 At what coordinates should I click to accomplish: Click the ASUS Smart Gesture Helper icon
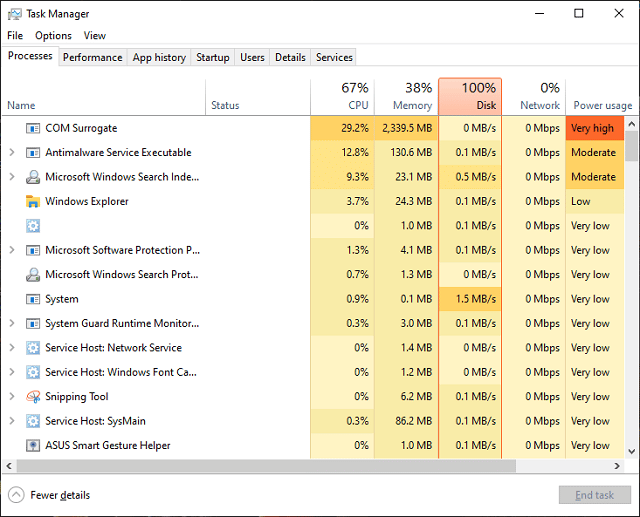pyautogui.click(x=33, y=446)
